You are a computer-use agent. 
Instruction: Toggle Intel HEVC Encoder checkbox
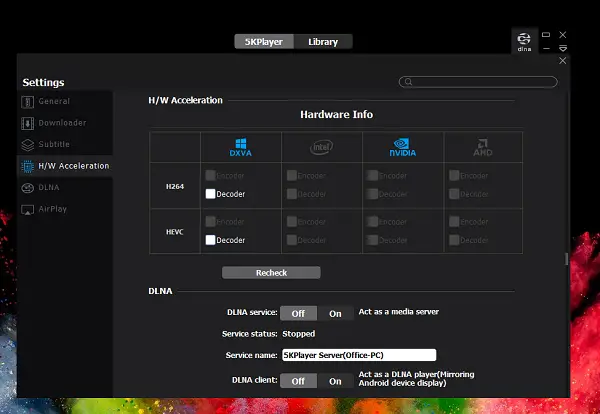[x=292, y=222]
